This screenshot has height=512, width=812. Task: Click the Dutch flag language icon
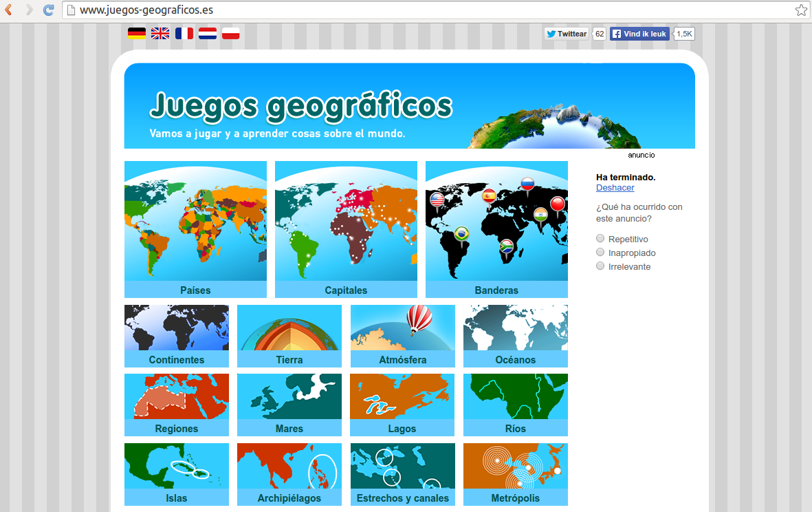[x=207, y=32]
